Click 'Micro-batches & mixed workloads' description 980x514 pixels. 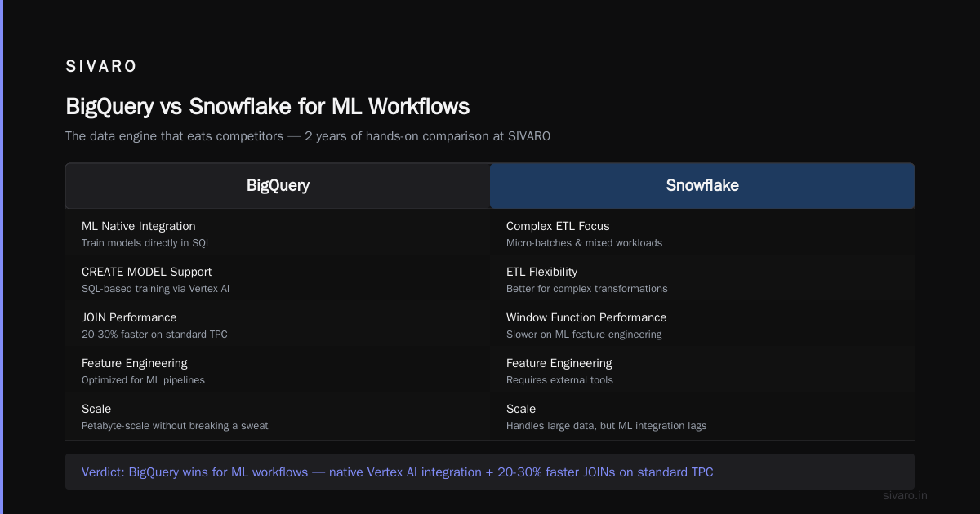point(584,243)
